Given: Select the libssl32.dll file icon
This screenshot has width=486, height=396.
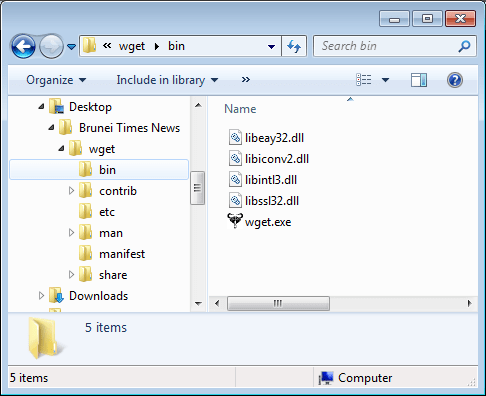Looking at the screenshot, I should (x=235, y=200).
